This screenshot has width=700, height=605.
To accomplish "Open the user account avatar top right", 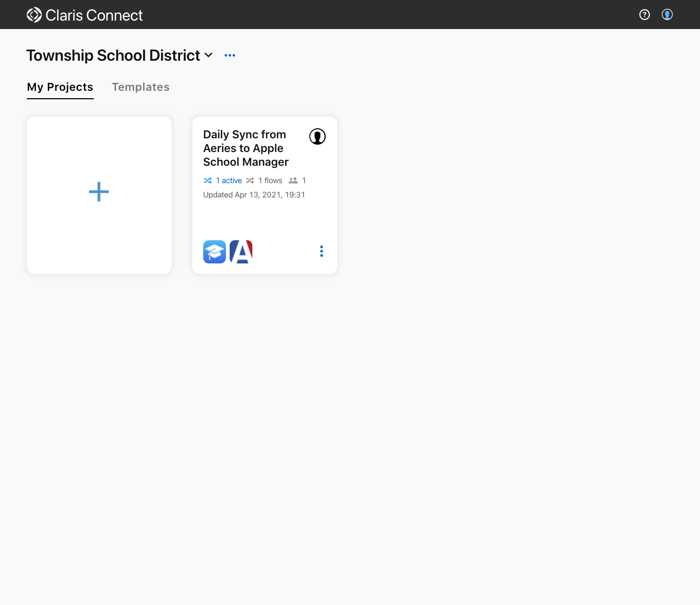I will point(667,14).
